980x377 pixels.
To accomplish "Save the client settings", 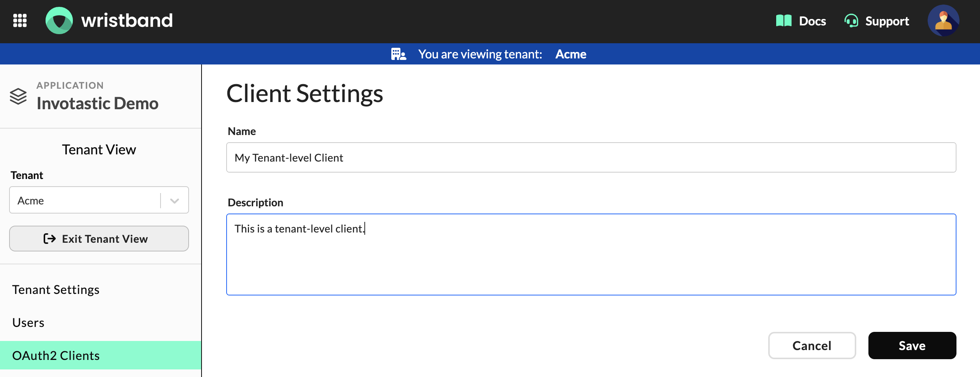I will click(x=912, y=346).
